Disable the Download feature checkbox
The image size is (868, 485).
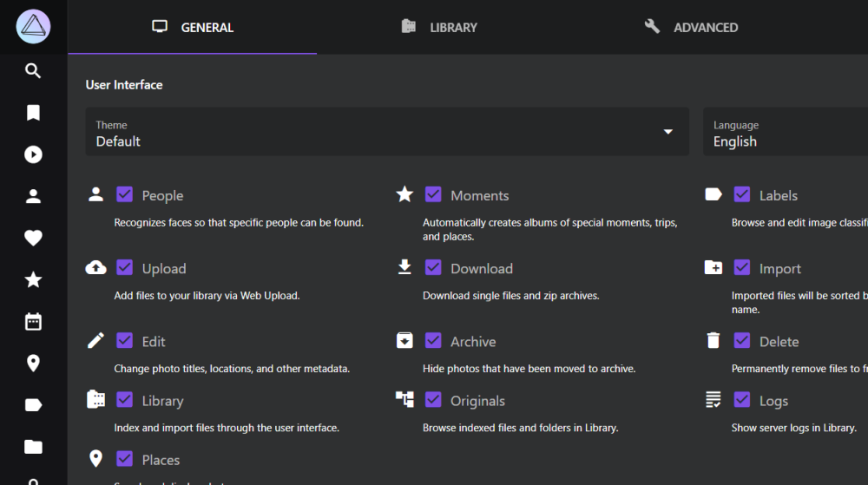[x=433, y=268]
